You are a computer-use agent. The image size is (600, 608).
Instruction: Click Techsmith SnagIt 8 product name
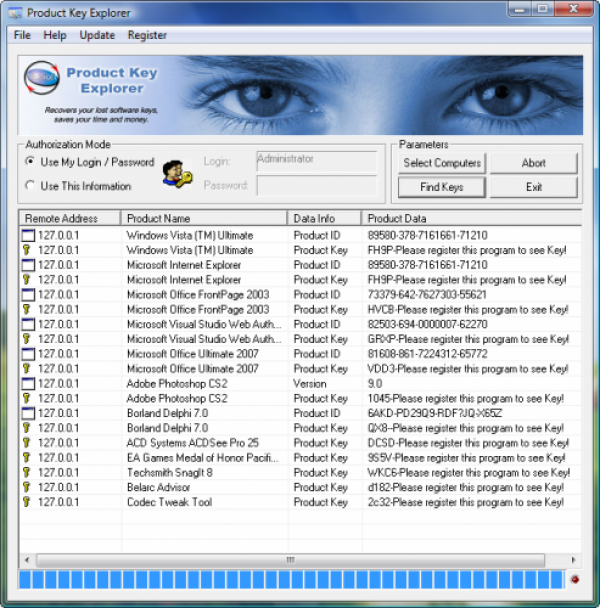tap(169, 473)
